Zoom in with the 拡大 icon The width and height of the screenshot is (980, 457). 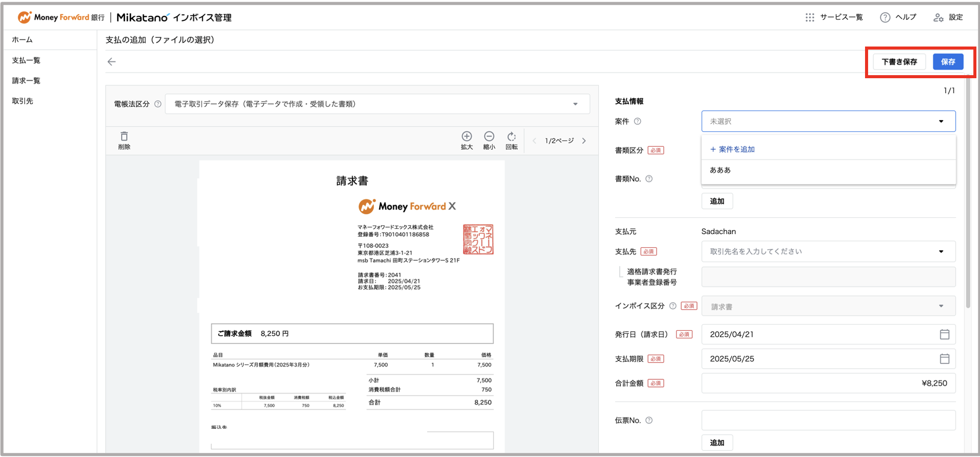466,136
